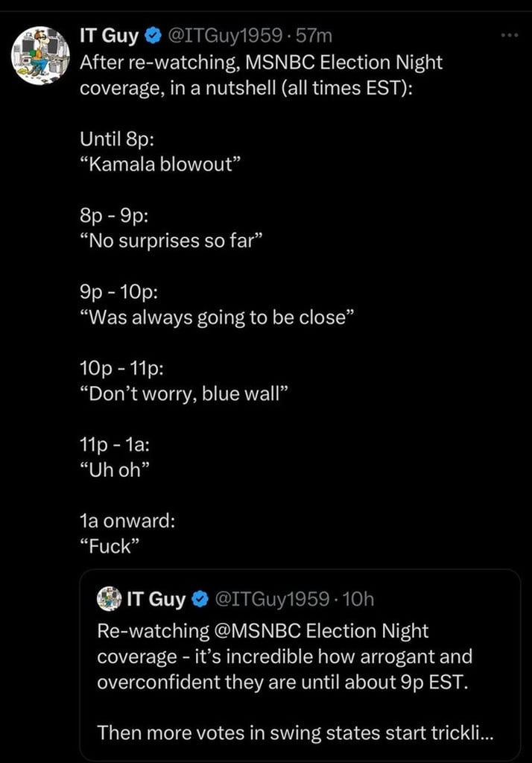Click the blue verified badge in main tweet
The width and height of the screenshot is (532, 763).
(153, 34)
